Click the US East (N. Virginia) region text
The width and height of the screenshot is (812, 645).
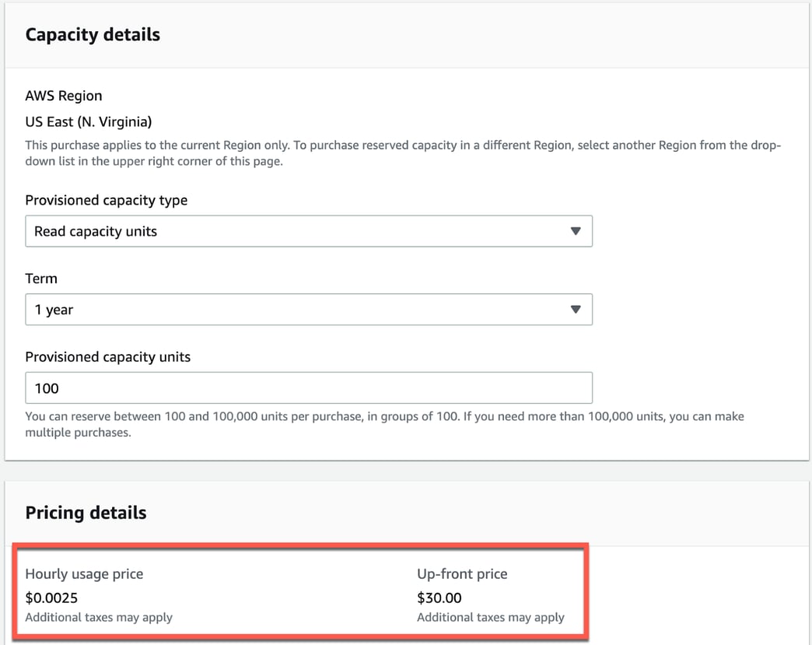pos(88,121)
